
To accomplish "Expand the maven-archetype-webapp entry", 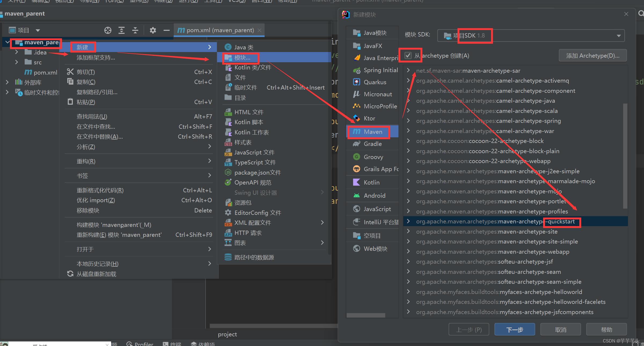I will point(408,252).
